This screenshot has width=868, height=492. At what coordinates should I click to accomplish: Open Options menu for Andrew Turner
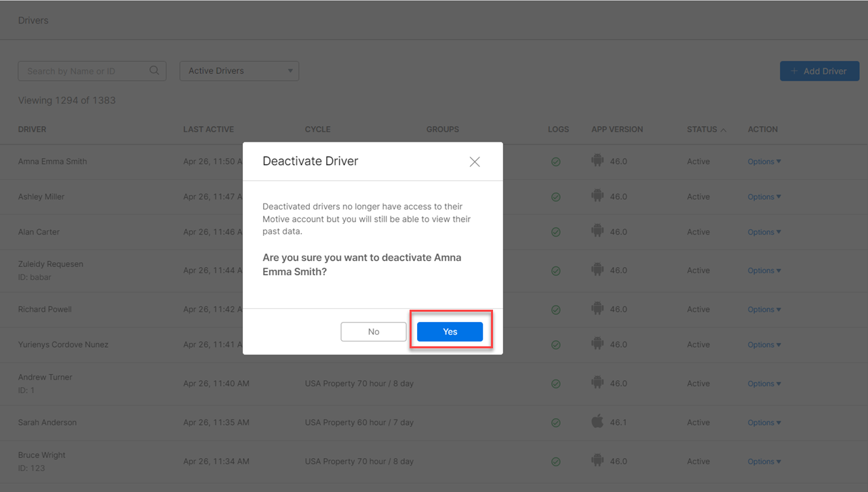764,384
